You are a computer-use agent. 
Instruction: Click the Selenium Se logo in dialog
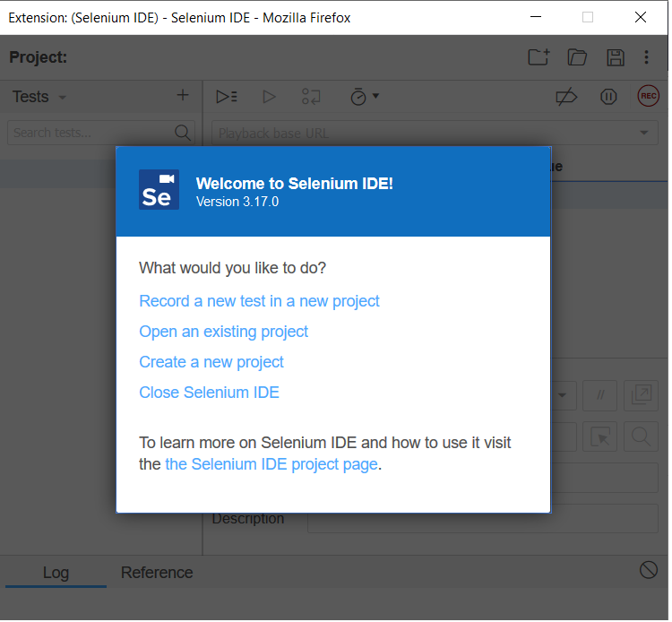(x=159, y=189)
